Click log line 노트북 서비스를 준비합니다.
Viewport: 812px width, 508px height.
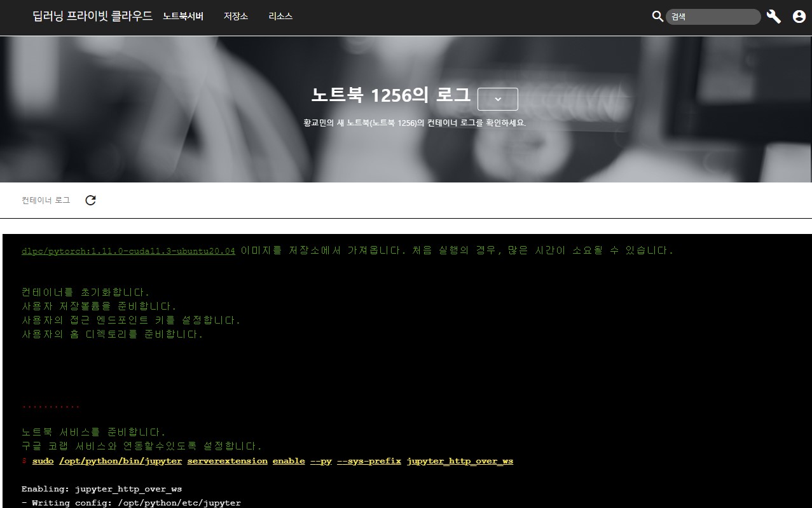(93, 432)
